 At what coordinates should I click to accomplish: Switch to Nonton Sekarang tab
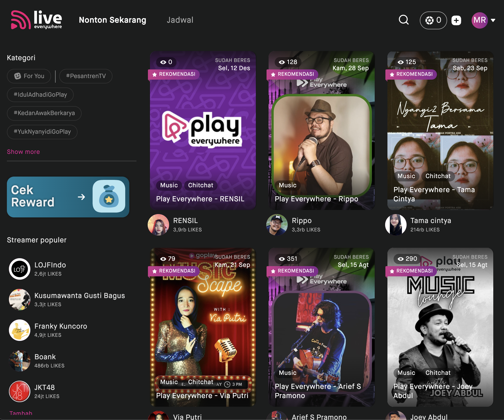[112, 20]
